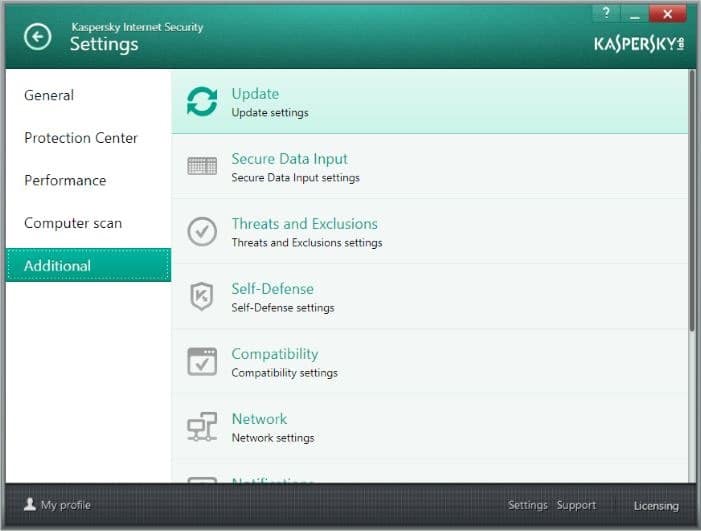Open the Network heading link

tap(259, 419)
